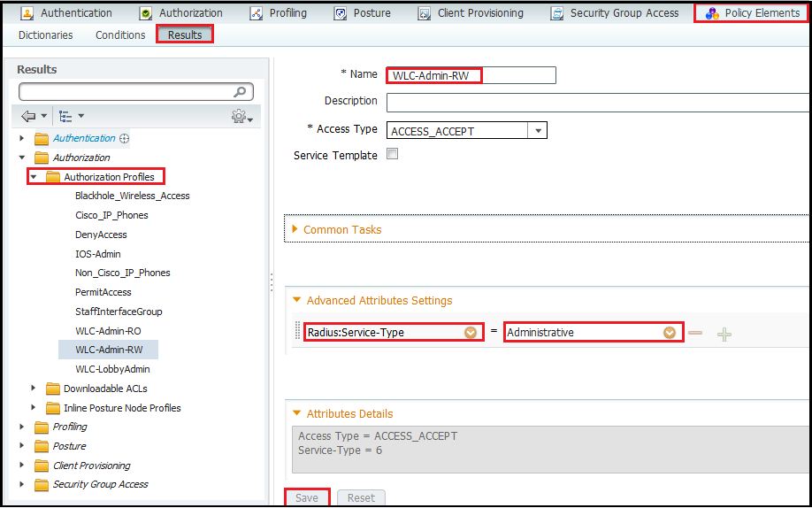Image resolution: width=812 pixels, height=508 pixels.
Task: Open the Access Type dropdown
Action: click(537, 131)
